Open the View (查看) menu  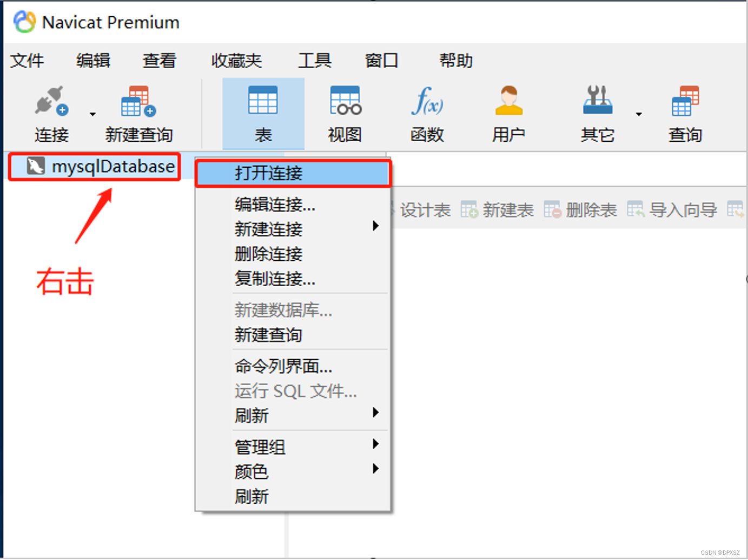pos(160,61)
